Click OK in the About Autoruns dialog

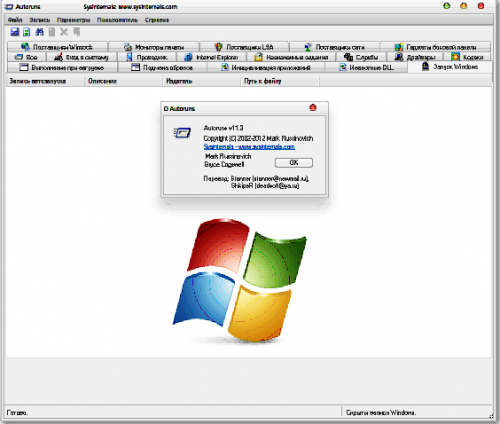294,163
